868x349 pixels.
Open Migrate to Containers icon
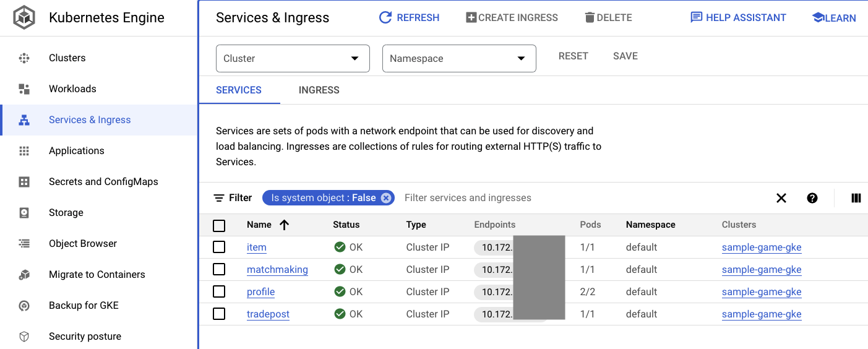pos(24,275)
